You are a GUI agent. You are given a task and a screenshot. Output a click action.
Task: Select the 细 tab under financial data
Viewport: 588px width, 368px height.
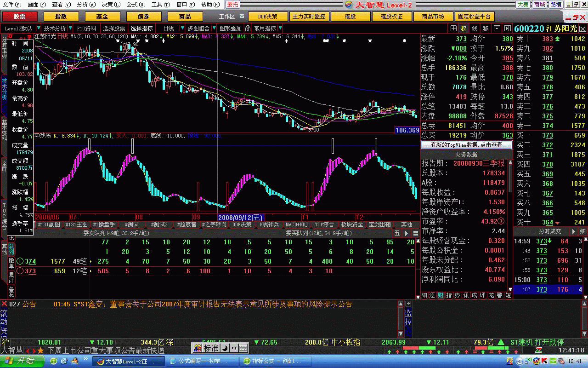coord(424,295)
